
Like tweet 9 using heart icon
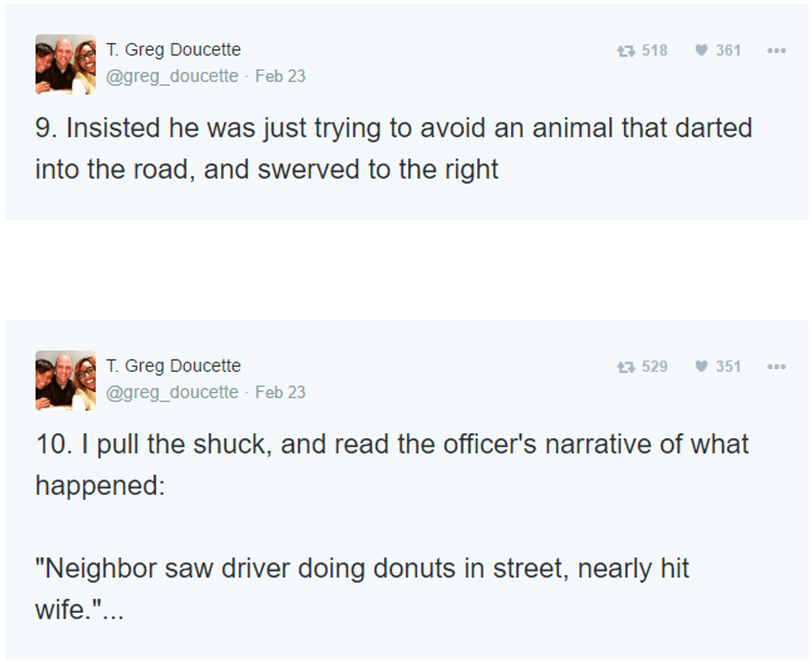702,51
